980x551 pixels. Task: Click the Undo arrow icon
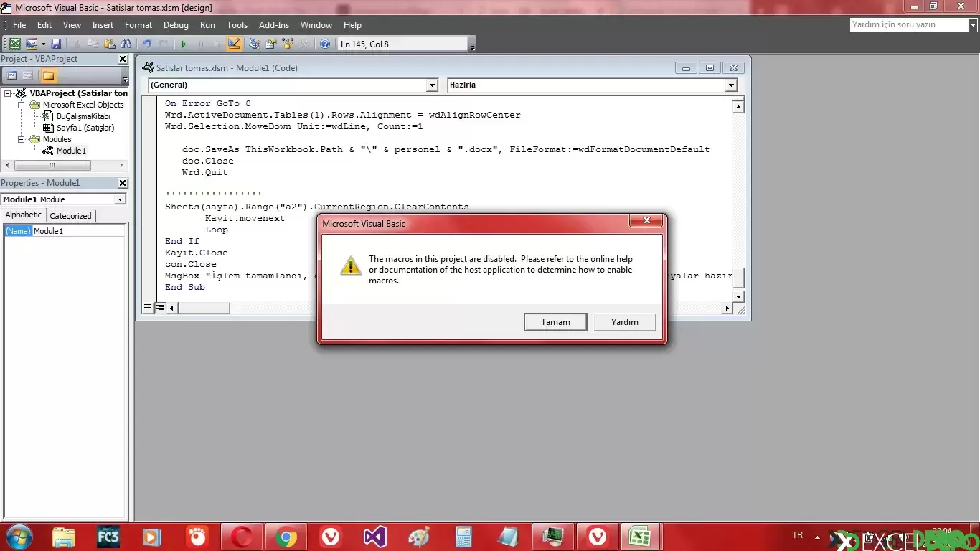[146, 44]
